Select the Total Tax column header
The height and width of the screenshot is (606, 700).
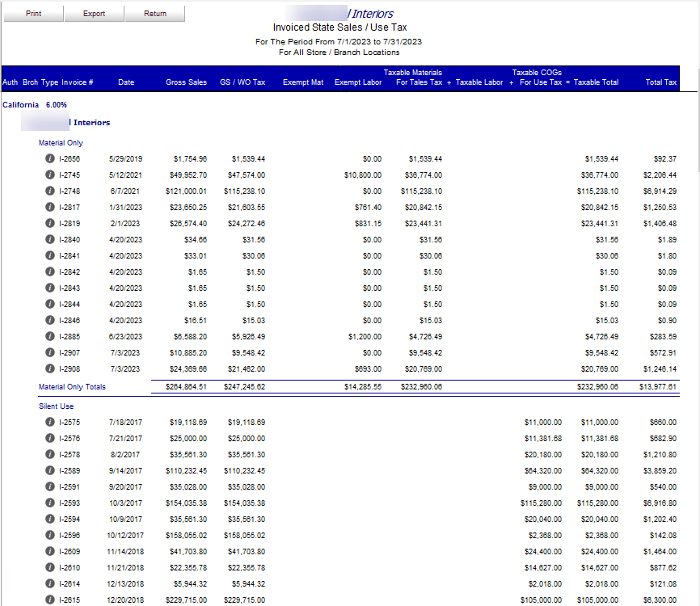coord(660,82)
